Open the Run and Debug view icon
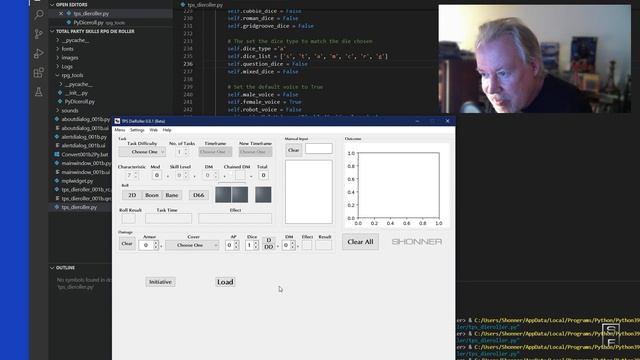 pos(39,53)
